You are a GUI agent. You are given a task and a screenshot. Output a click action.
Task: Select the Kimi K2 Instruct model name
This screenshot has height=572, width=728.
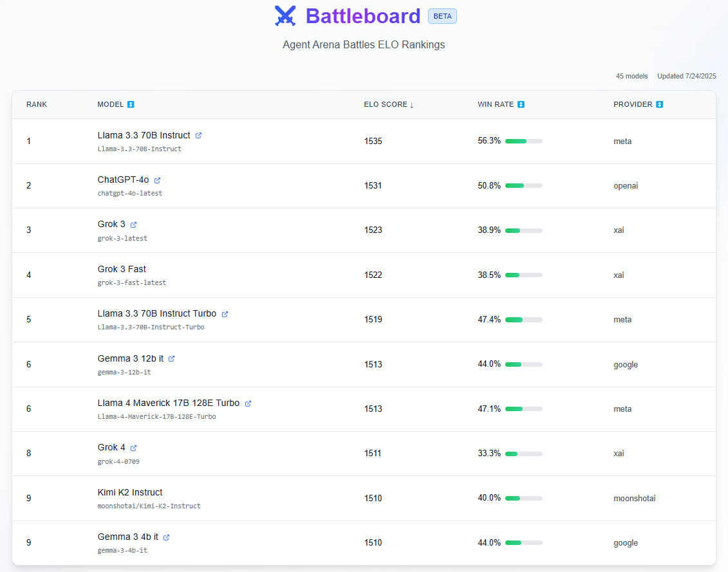130,492
